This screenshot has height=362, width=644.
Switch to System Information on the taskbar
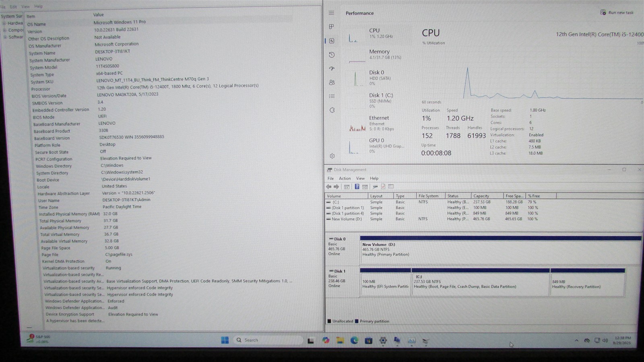tap(397, 341)
